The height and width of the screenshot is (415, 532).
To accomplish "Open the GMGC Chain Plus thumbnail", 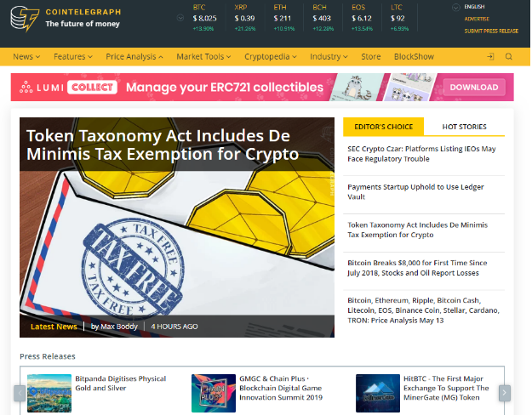I will pos(213,392).
